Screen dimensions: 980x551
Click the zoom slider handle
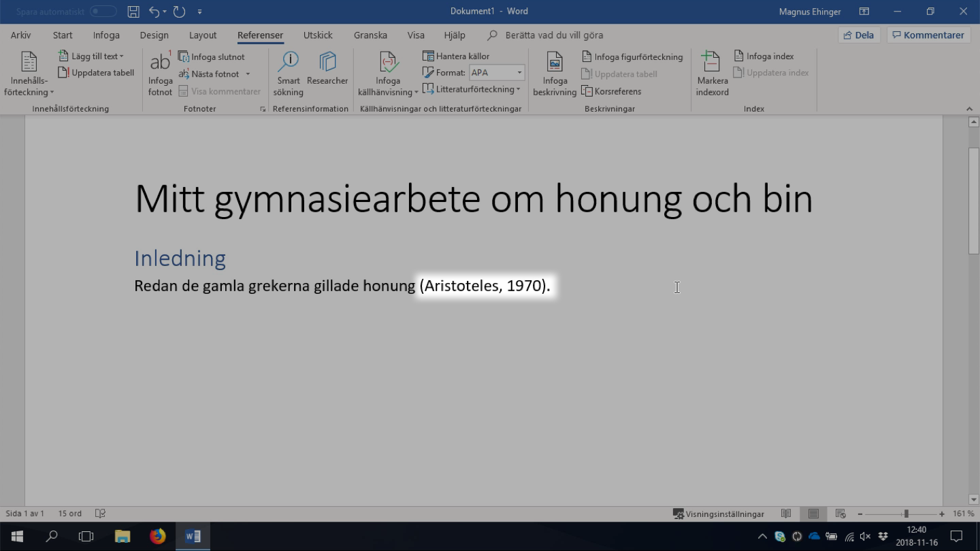(x=906, y=514)
